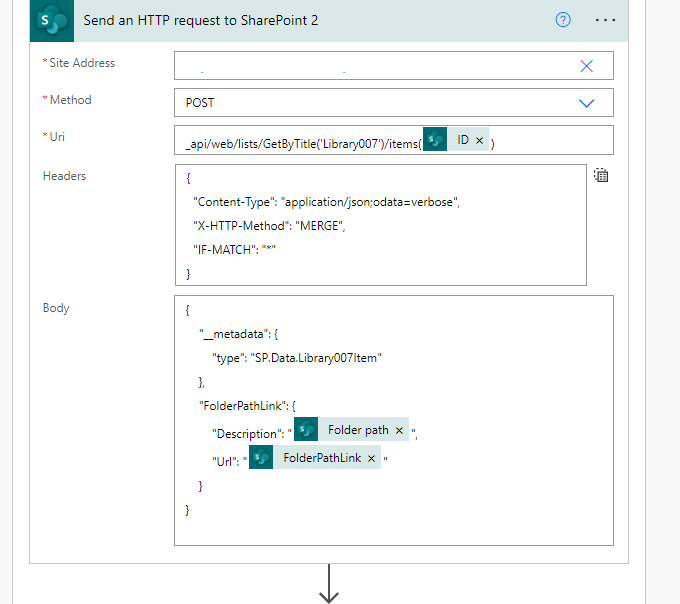The image size is (680, 604).
Task: Click the Body field label
Action: pos(56,308)
